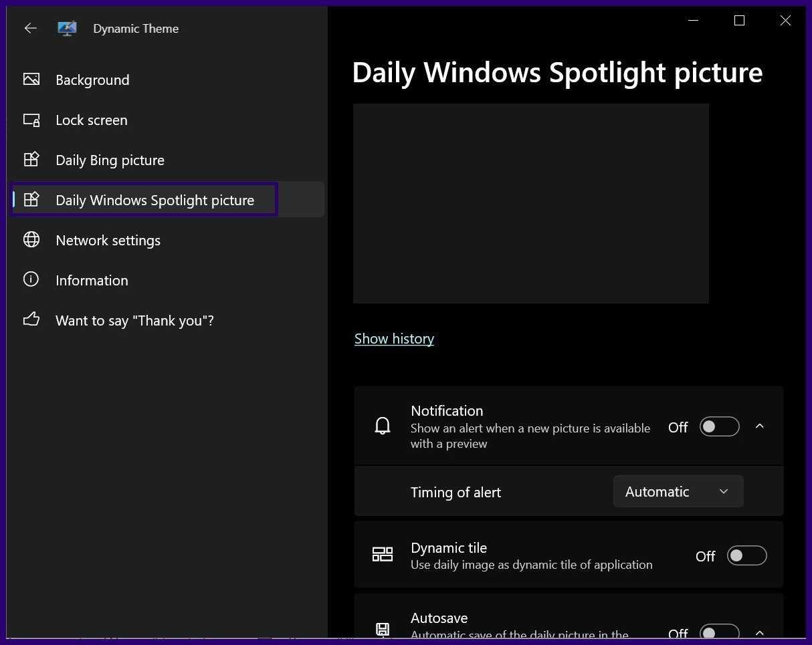Viewport: 812px width, 645px height.
Task: Collapse the Autosave section chevron
Action: [x=760, y=632]
